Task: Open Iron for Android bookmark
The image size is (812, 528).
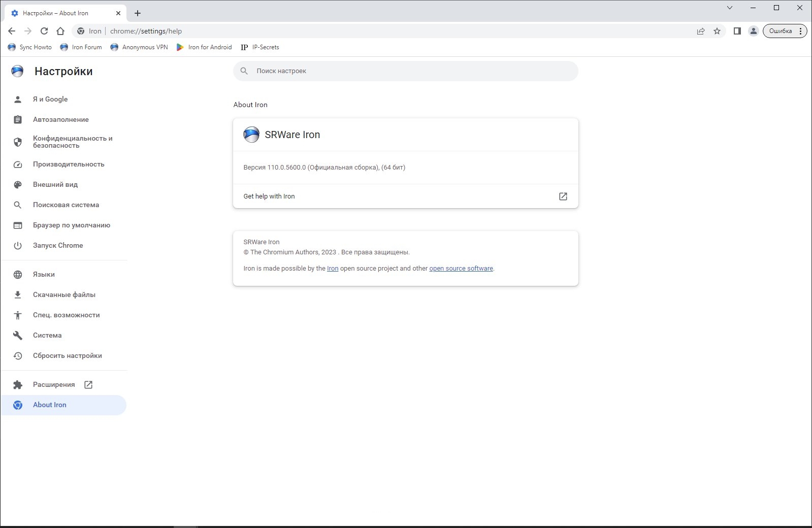Action: pos(204,47)
